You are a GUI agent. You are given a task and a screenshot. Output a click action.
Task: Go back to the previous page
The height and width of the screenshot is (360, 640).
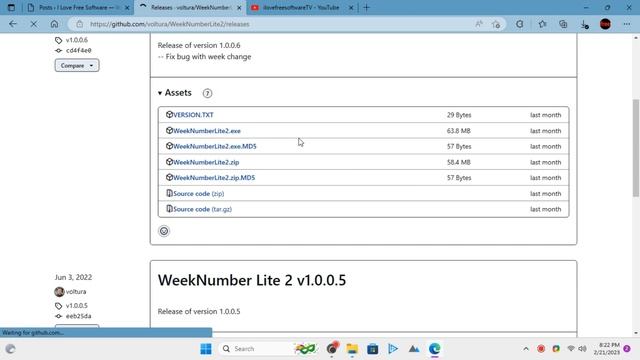pos(13,24)
